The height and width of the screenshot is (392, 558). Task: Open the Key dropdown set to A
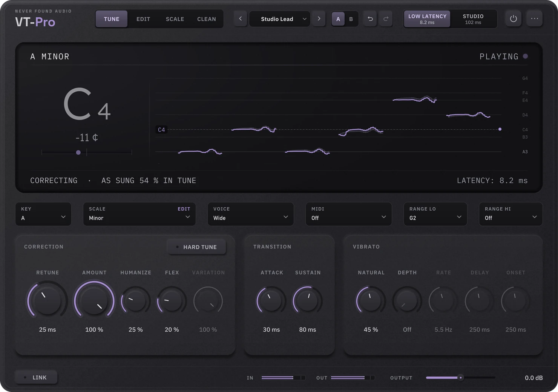43,214
